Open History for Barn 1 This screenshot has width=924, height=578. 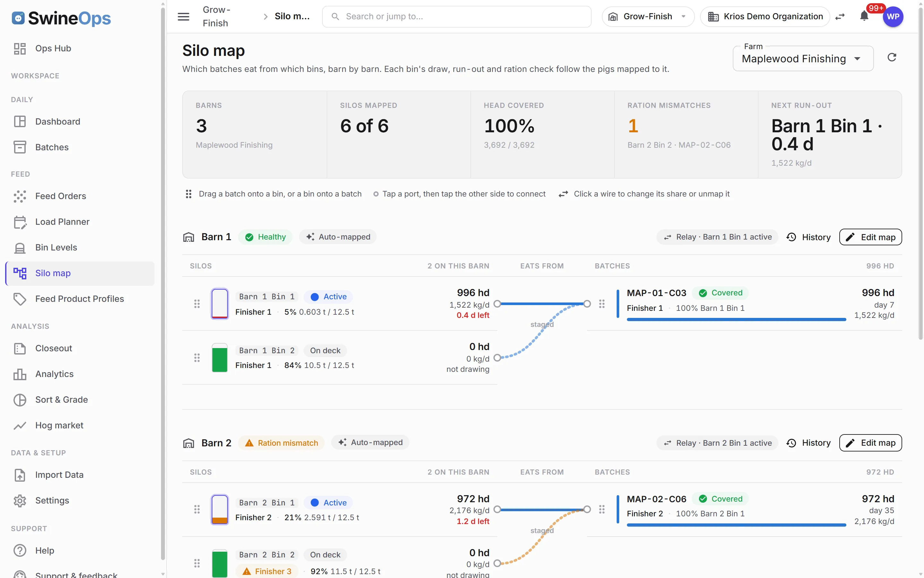click(x=808, y=237)
